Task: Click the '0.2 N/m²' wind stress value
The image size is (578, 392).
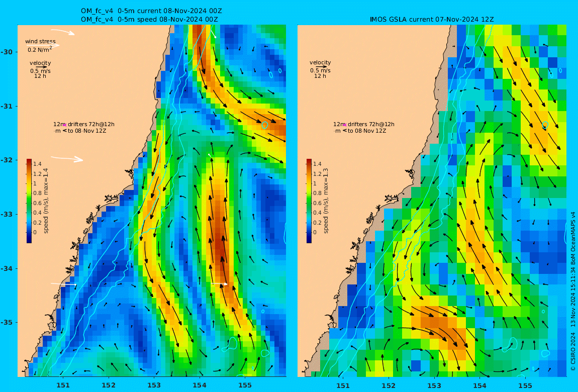Action: pos(40,49)
